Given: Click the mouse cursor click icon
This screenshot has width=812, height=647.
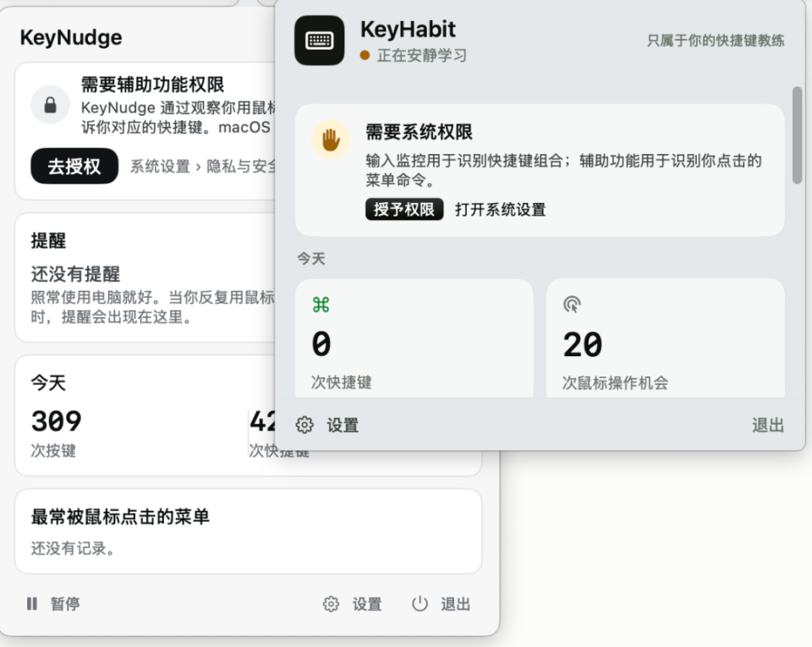Looking at the screenshot, I should coord(572,304).
